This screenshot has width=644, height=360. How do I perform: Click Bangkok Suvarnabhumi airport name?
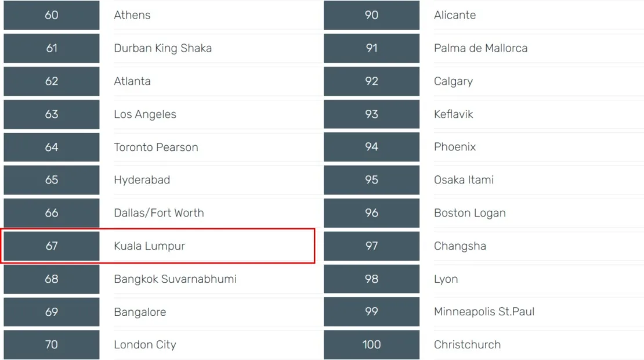coord(175,279)
